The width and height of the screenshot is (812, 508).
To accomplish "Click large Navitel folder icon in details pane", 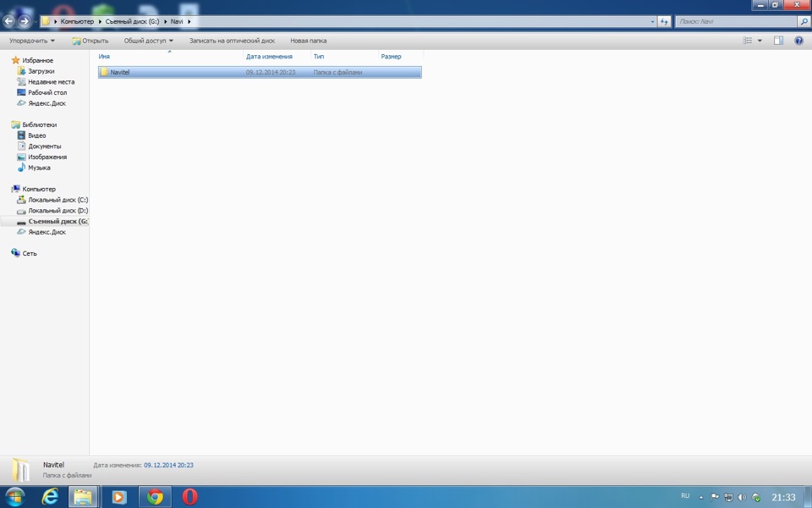I will (x=20, y=469).
